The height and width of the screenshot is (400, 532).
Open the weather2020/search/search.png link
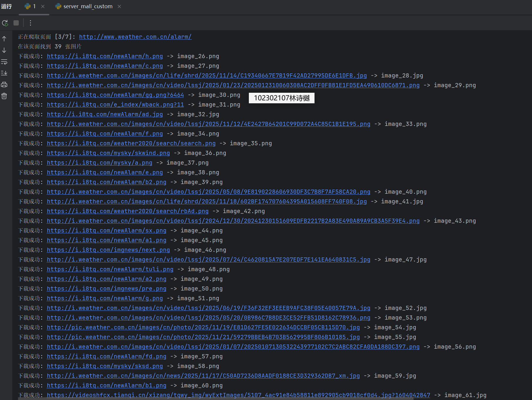(x=131, y=143)
